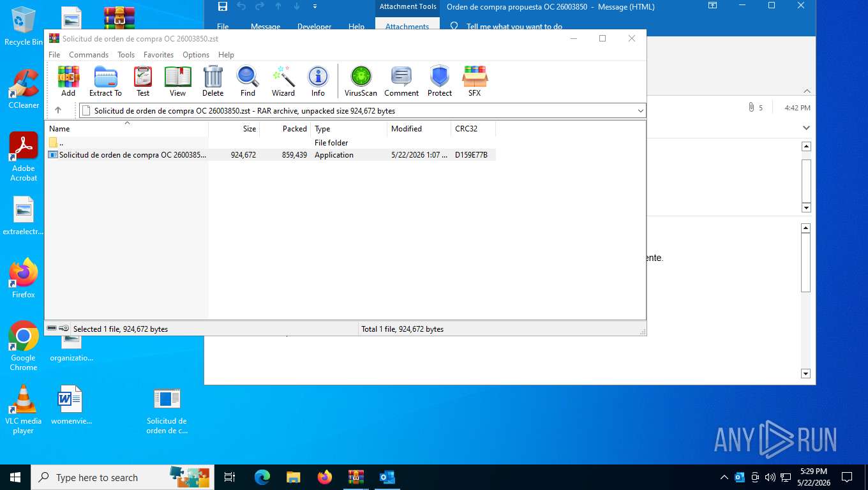The height and width of the screenshot is (490, 868).
Task: Select the CCleaner desktop shortcut
Action: tap(24, 89)
